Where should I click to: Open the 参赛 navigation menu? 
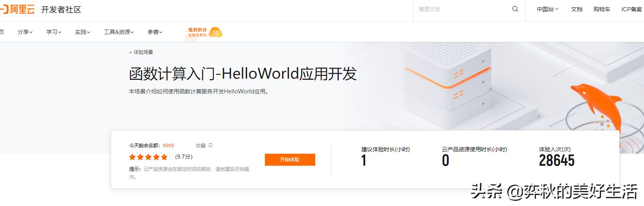pos(155,32)
